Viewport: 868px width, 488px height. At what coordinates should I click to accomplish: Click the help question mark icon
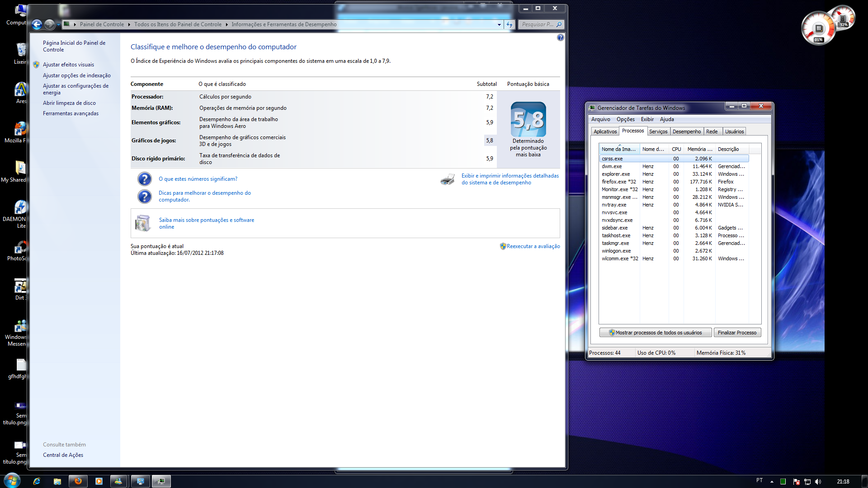tap(560, 38)
